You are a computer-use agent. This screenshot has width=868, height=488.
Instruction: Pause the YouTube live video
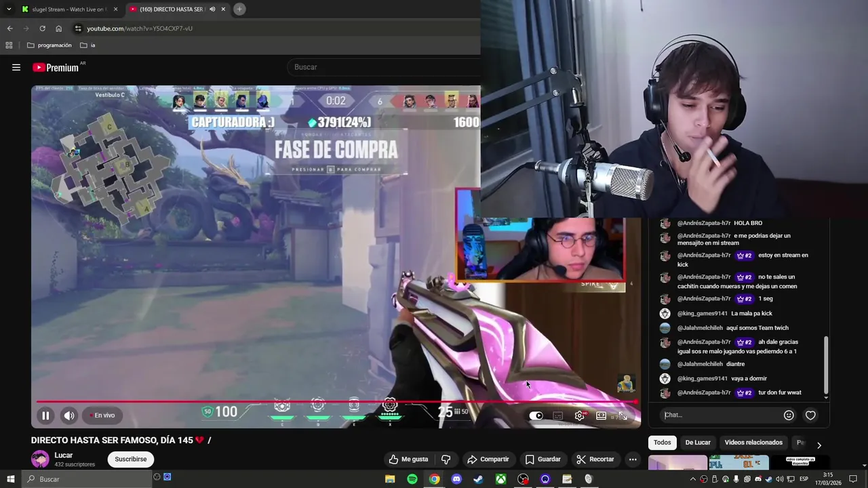45,415
